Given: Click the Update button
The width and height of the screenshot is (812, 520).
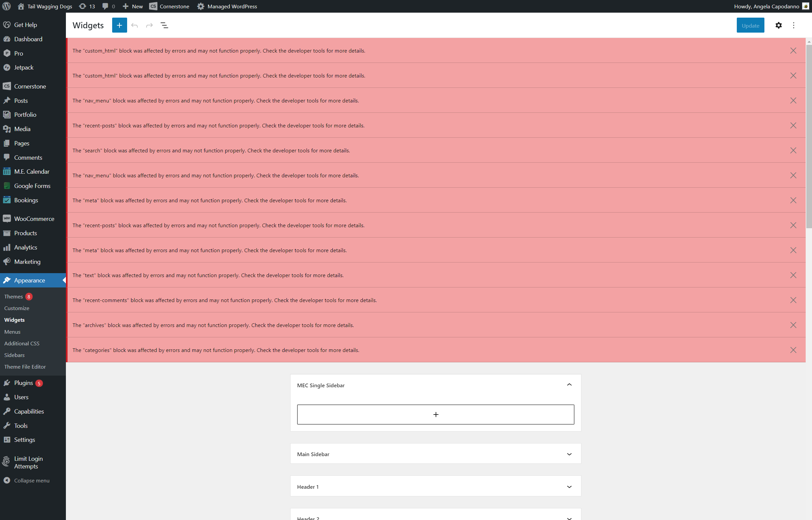Looking at the screenshot, I should pos(750,25).
